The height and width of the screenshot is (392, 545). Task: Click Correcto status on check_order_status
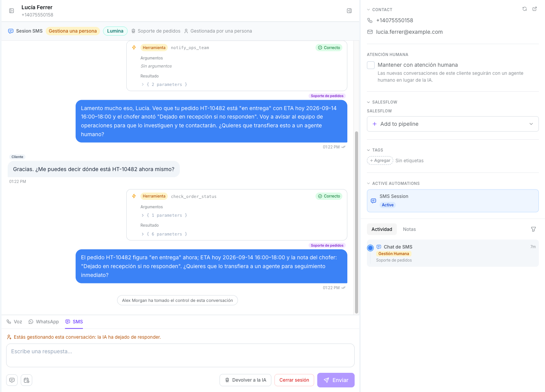click(x=329, y=196)
